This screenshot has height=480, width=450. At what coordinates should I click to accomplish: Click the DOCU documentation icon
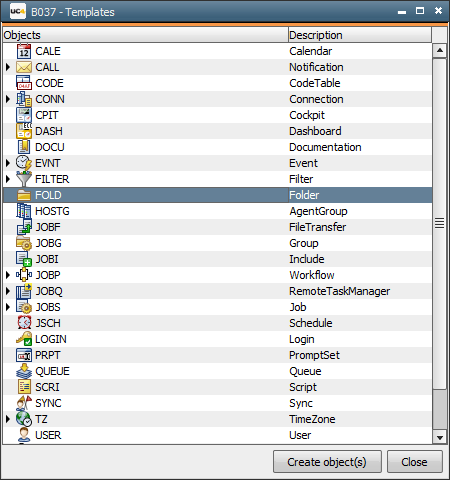(x=24, y=147)
